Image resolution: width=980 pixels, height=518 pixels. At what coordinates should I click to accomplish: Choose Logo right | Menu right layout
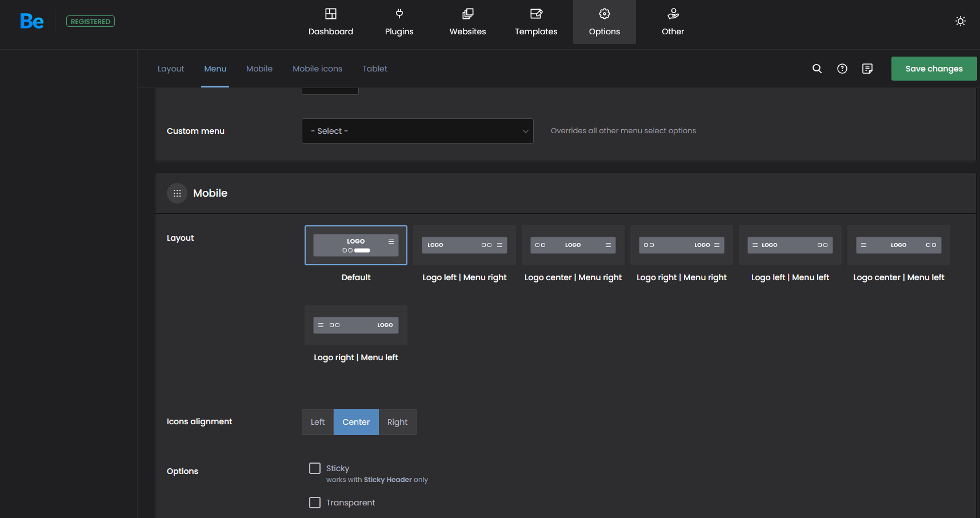coord(682,245)
